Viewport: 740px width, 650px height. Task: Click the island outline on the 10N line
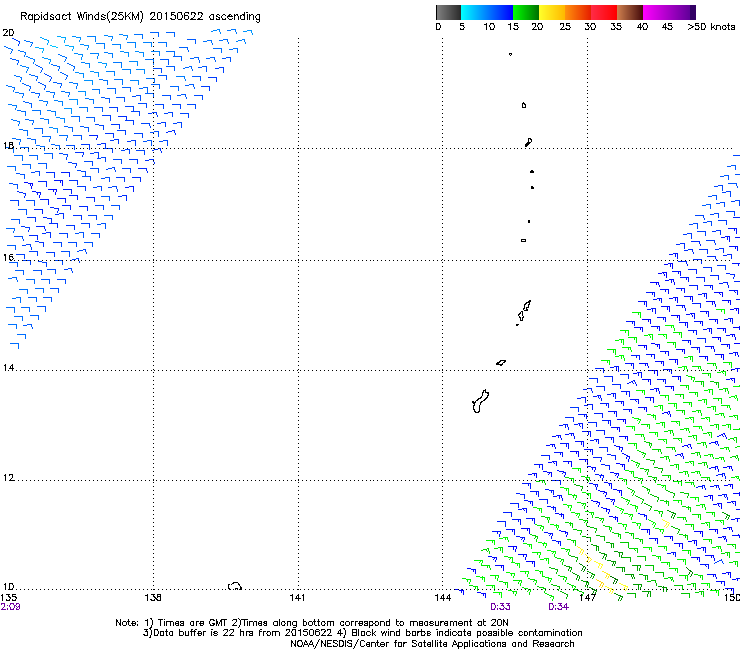[x=235, y=586]
